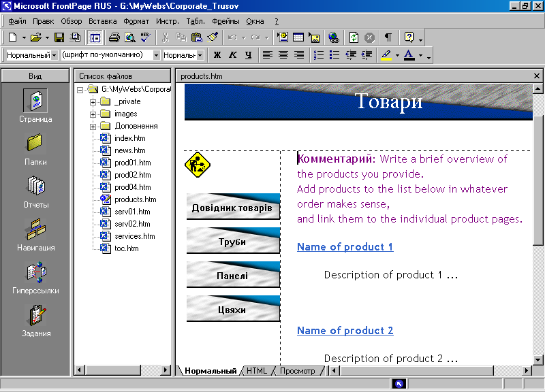The height and width of the screenshot is (392, 545).
Task: Switch to the Просмотр tab
Action: (x=298, y=371)
